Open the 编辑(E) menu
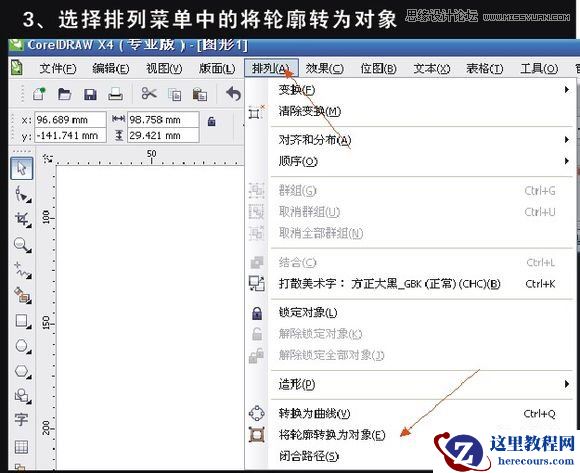The image size is (580, 473). (111, 68)
